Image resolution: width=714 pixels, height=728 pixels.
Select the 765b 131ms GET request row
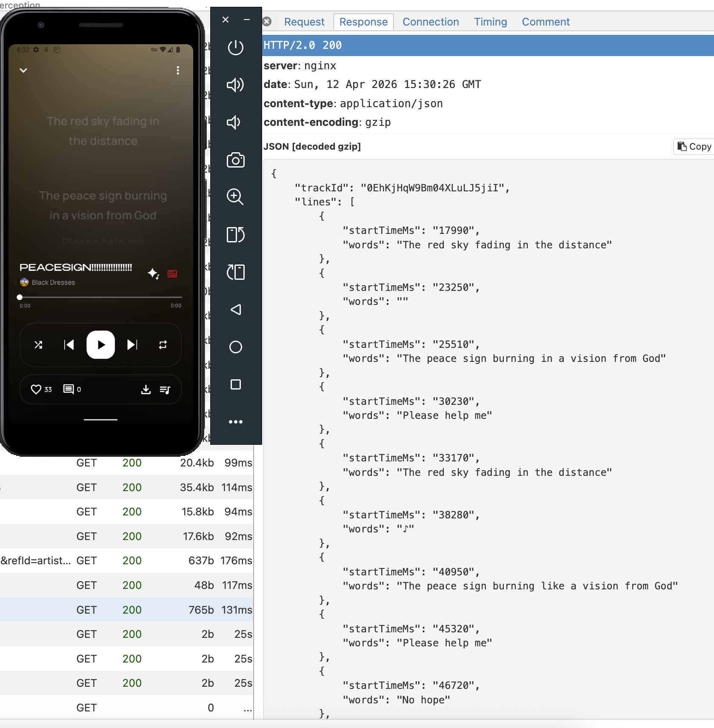tap(126, 610)
